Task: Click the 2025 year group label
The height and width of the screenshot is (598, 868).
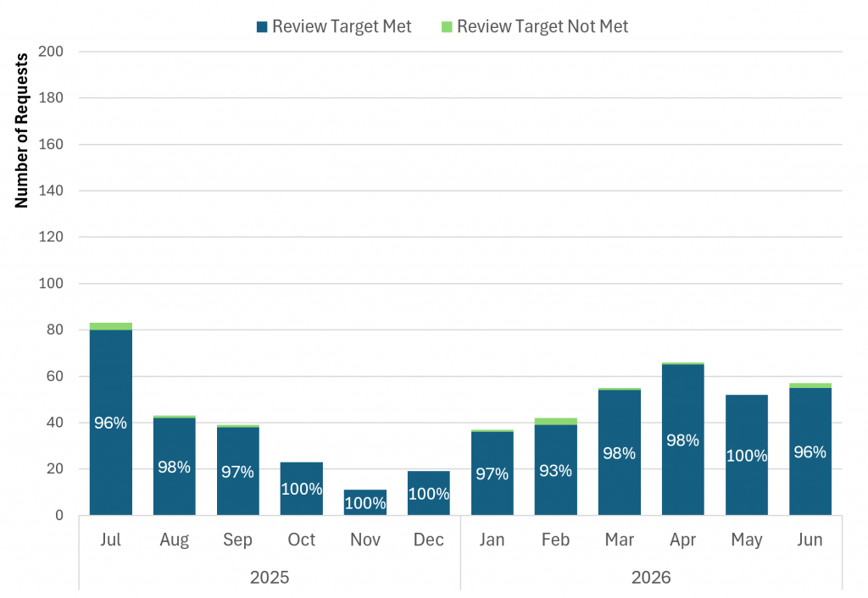Action: [x=270, y=578]
